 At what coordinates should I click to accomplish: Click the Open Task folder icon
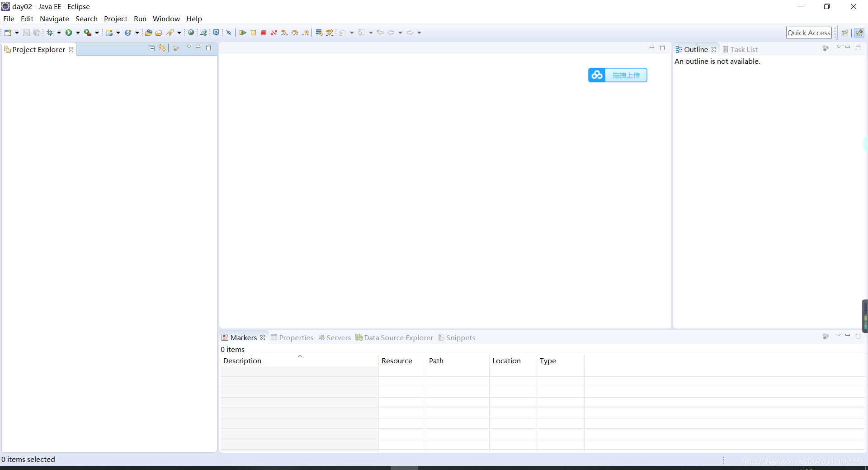tap(159, 33)
